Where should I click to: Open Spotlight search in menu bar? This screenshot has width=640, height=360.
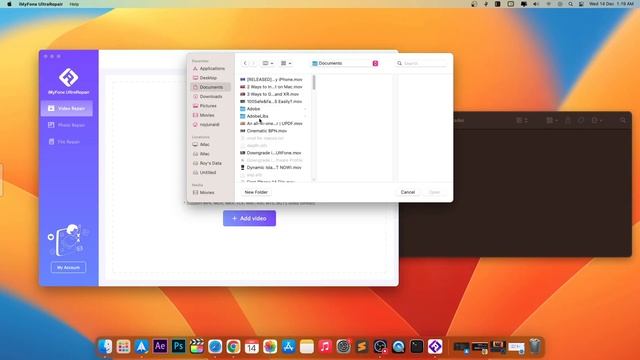[x=571, y=4]
